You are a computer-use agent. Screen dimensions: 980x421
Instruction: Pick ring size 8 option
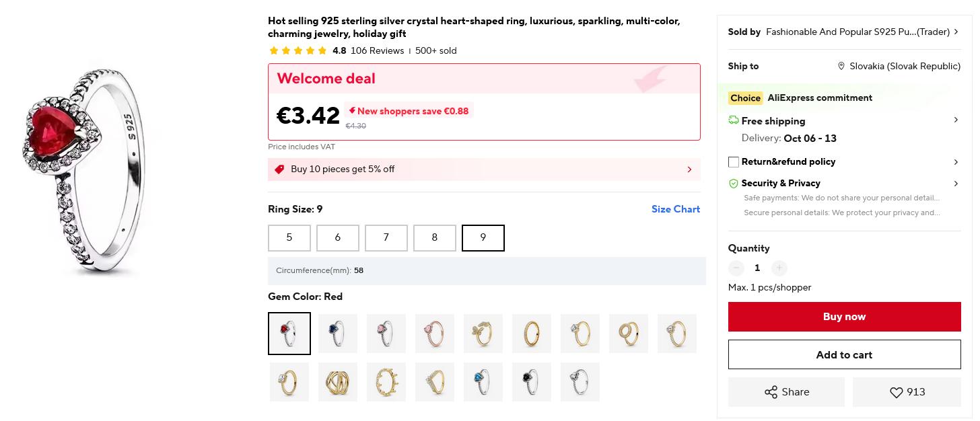click(x=435, y=237)
